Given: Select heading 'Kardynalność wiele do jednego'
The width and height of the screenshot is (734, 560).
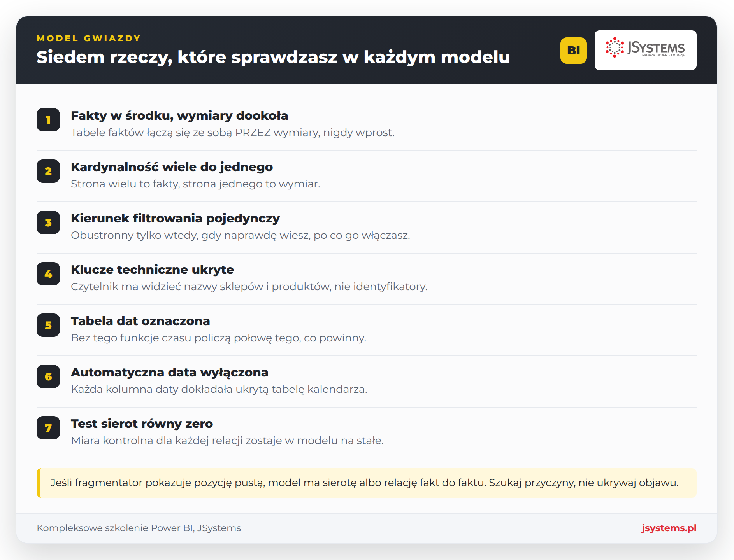Looking at the screenshot, I should (x=172, y=167).
